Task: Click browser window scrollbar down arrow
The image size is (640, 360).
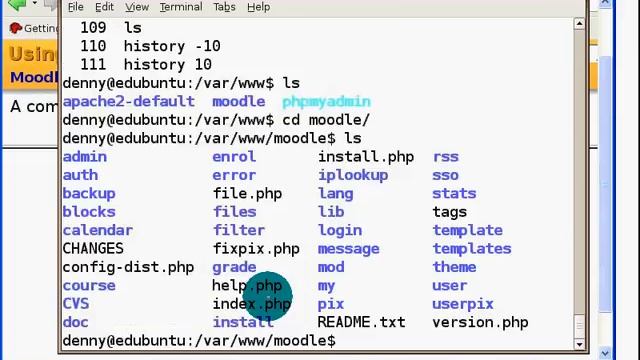Action: click(x=605, y=353)
